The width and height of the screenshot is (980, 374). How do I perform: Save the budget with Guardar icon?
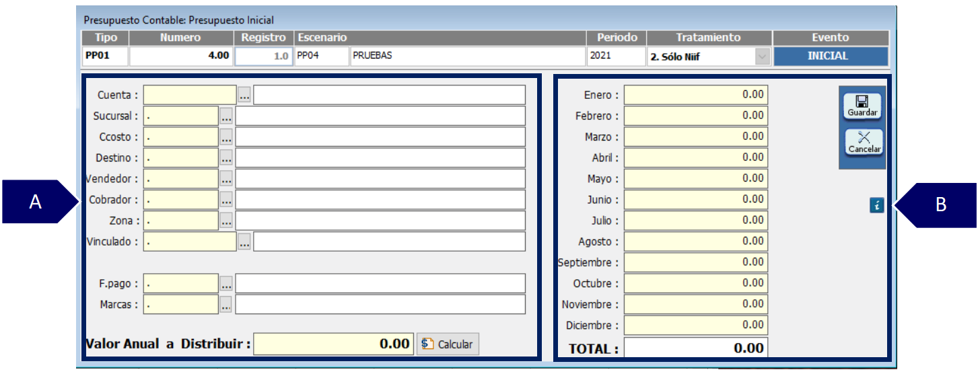[862, 106]
